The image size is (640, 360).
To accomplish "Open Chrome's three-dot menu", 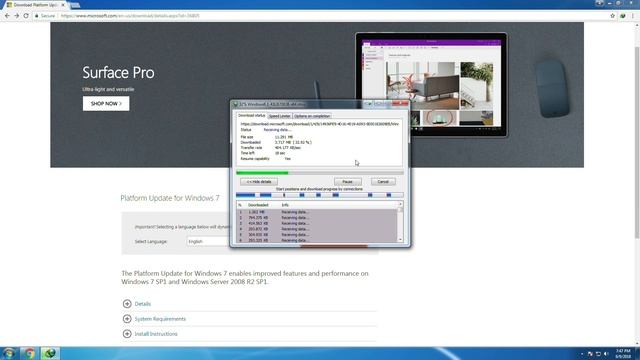I will 633,16.
